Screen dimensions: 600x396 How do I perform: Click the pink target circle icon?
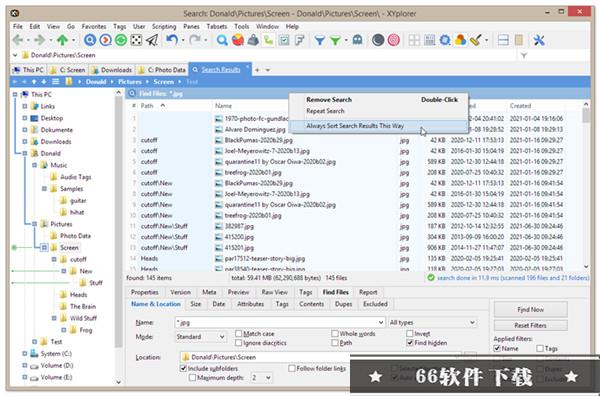tap(393, 40)
